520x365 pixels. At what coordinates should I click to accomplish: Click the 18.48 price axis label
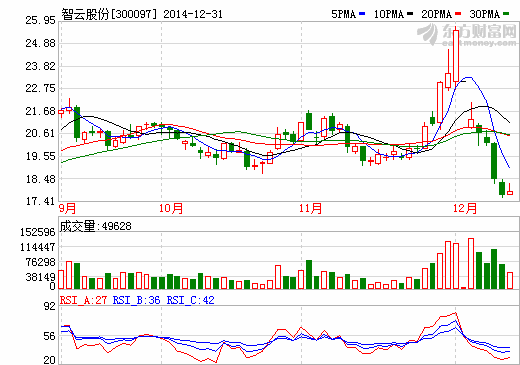point(40,179)
